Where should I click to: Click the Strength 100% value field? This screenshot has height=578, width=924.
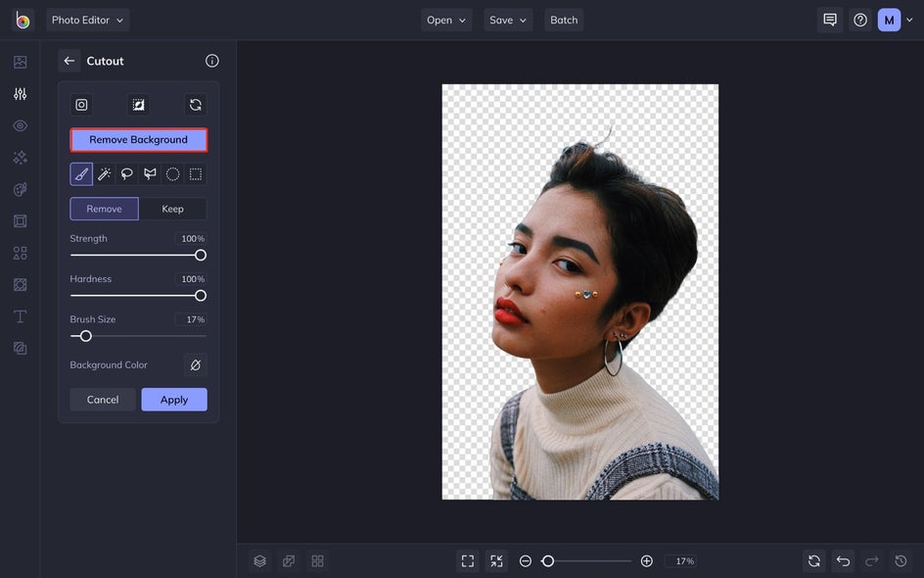191,239
